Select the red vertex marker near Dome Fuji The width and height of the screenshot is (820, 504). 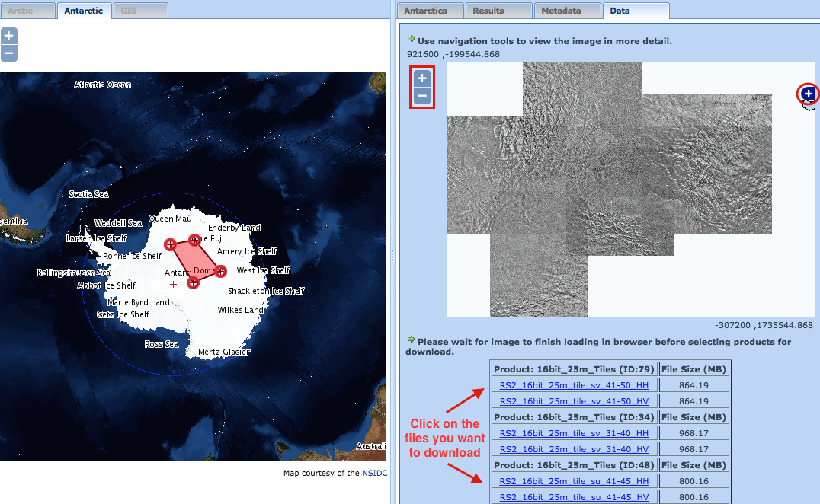pos(195,239)
